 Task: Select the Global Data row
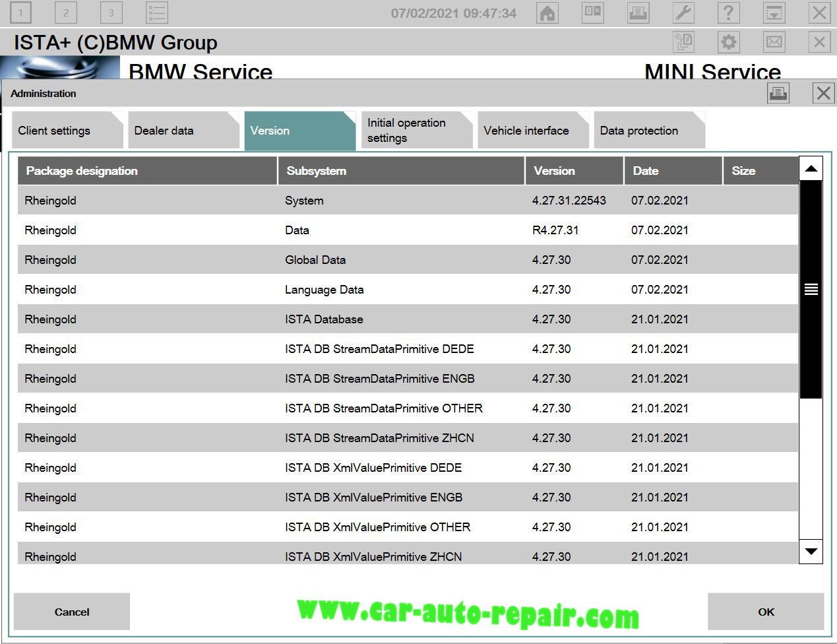(x=408, y=260)
